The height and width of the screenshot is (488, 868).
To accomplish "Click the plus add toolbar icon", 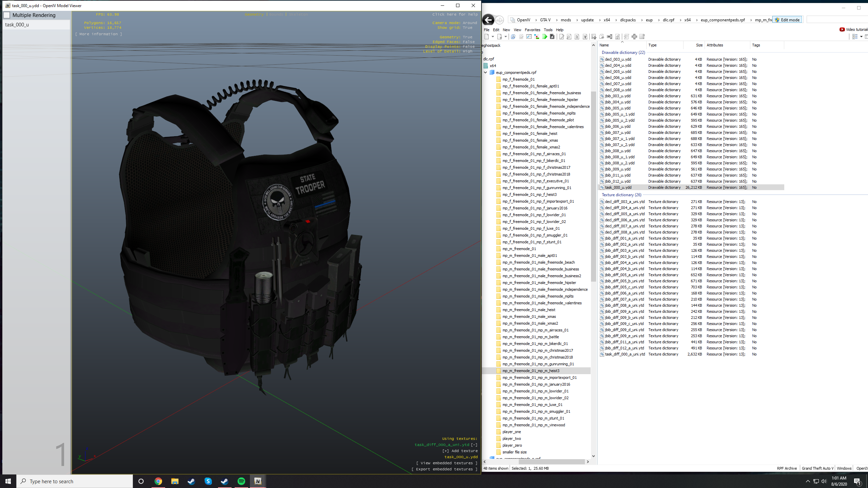I will 634,37.
